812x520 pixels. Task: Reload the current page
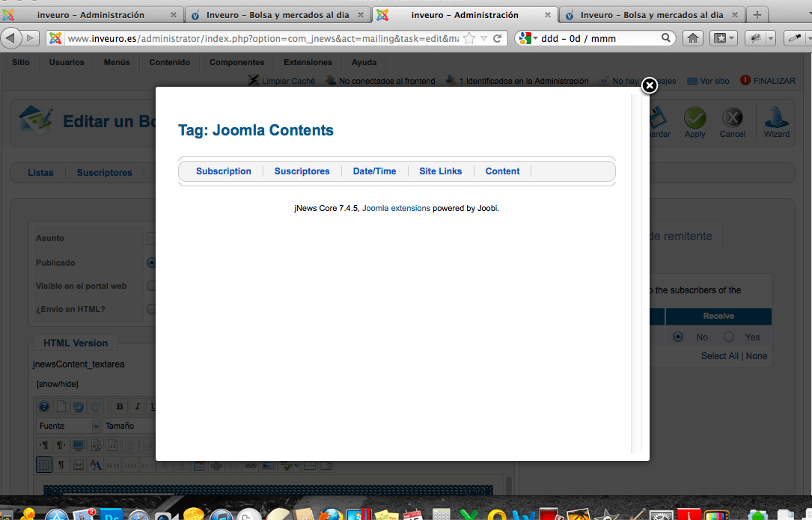click(497, 38)
